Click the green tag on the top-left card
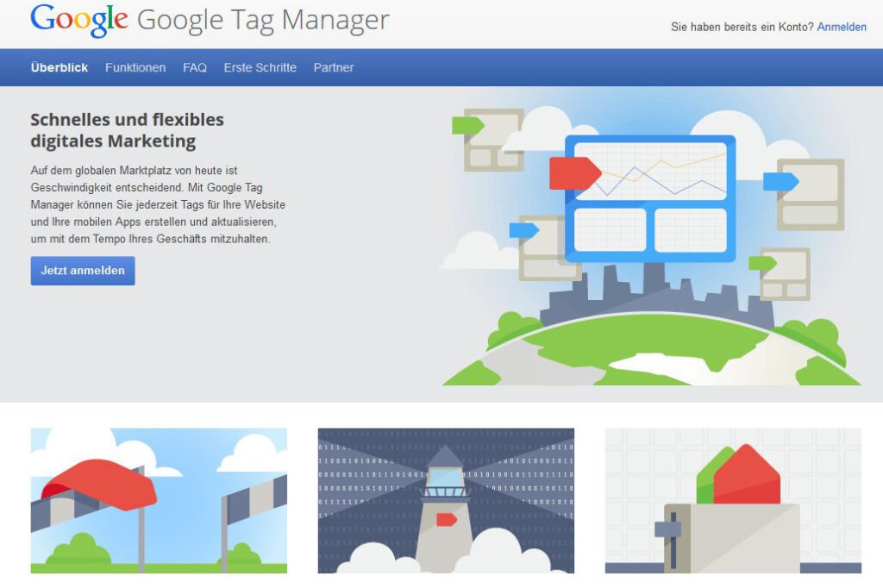The width and height of the screenshot is (883, 588). 467,126
